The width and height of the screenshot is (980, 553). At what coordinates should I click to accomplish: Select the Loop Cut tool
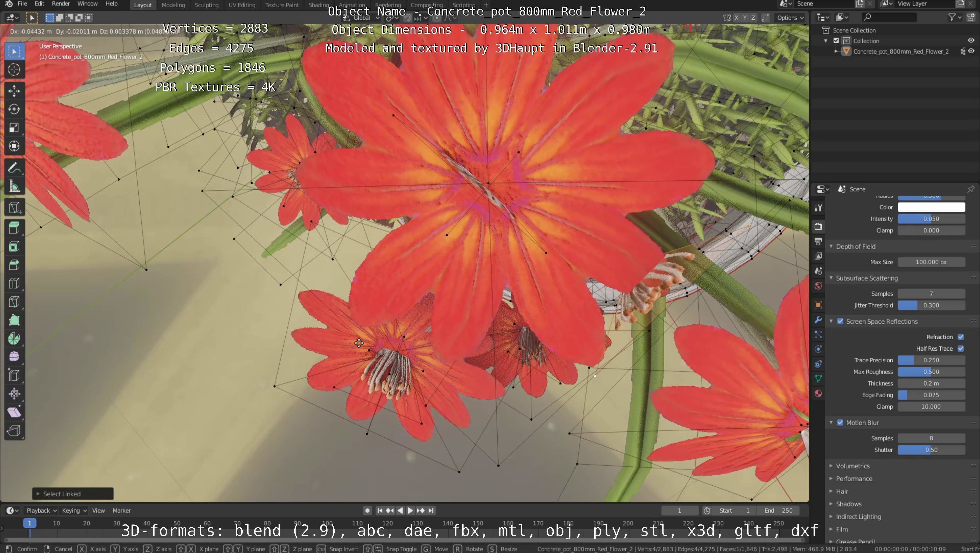pyautogui.click(x=14, y=283)
